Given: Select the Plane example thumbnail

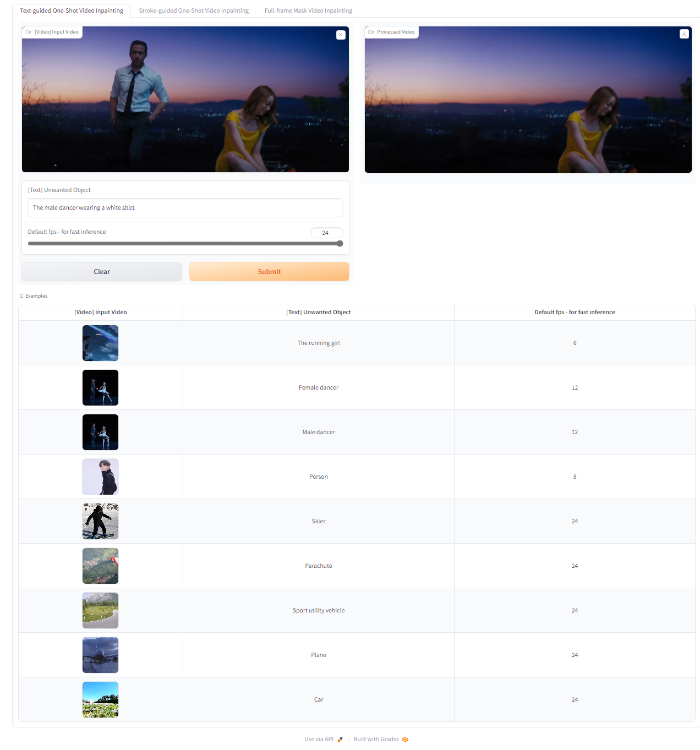Looking at the screenshot, I should coord(100,655).
